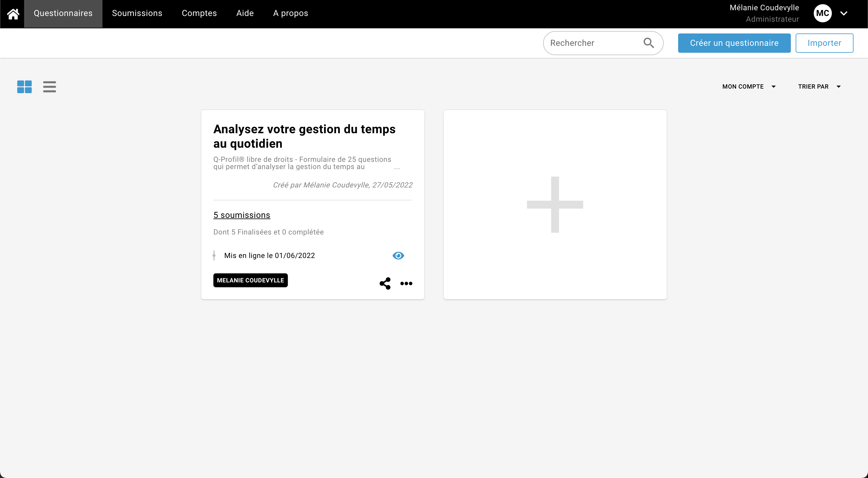The width and height of the screenshot is (868, 478).
Task: Click the MELANIE COUDEVYLLE tag
Action: pos(250,280)
